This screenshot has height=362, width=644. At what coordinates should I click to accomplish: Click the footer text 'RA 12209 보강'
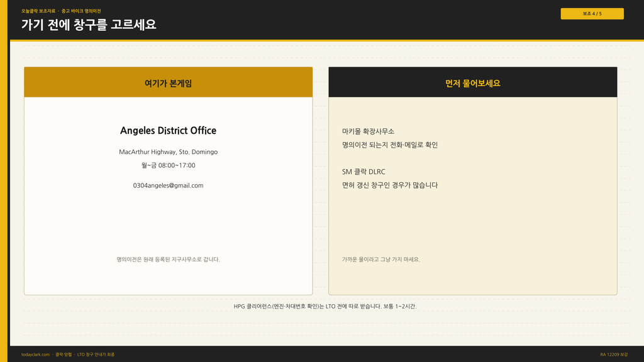614,354
